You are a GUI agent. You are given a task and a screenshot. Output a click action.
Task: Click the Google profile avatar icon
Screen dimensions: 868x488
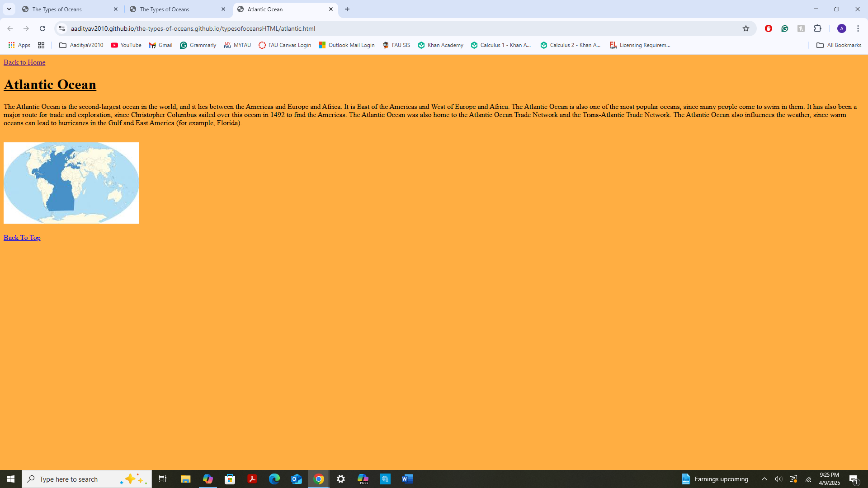[841, 28]
